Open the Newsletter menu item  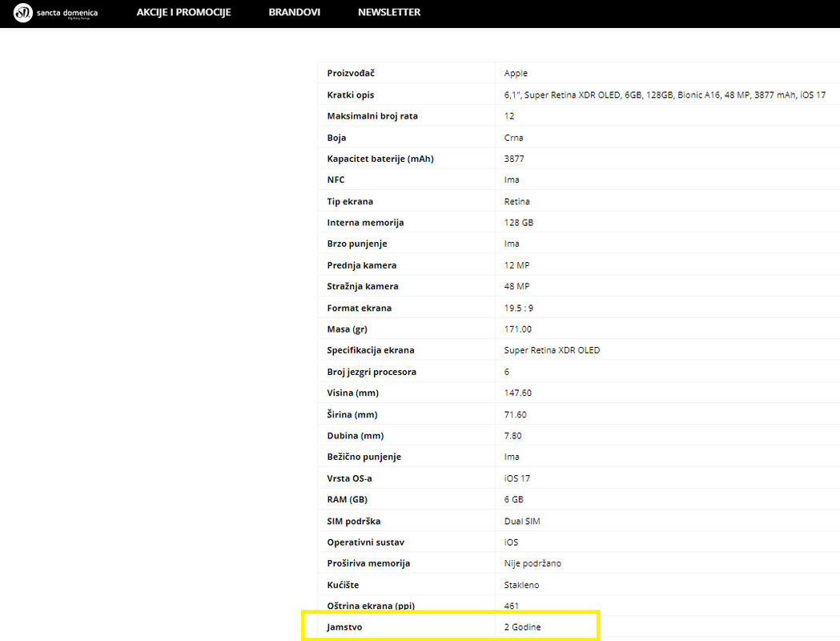pyautogui.click(x=389, y=12)
